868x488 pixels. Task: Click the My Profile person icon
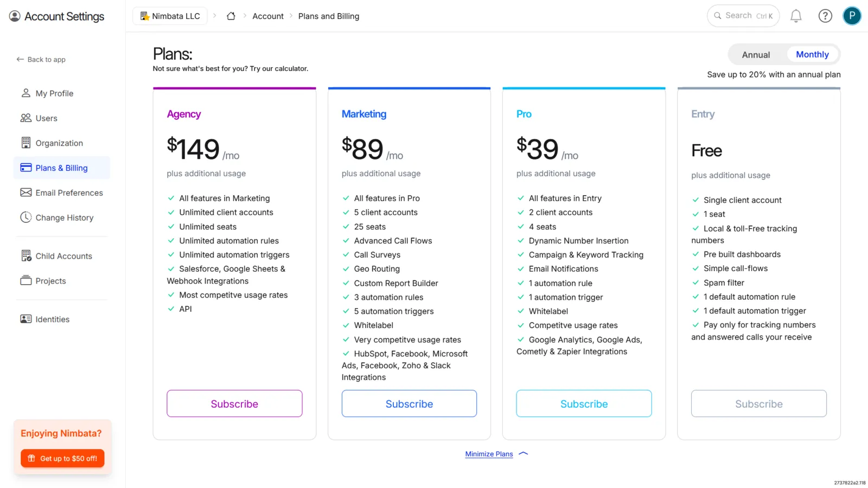25,93
